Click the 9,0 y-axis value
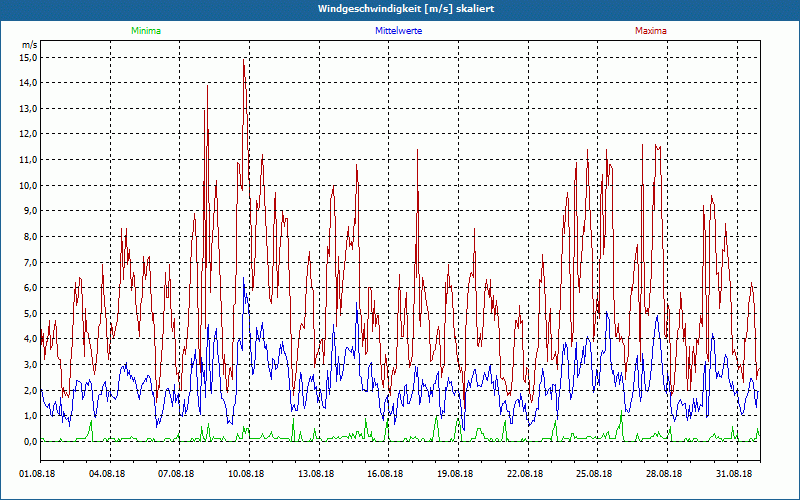 click(30, 211)
